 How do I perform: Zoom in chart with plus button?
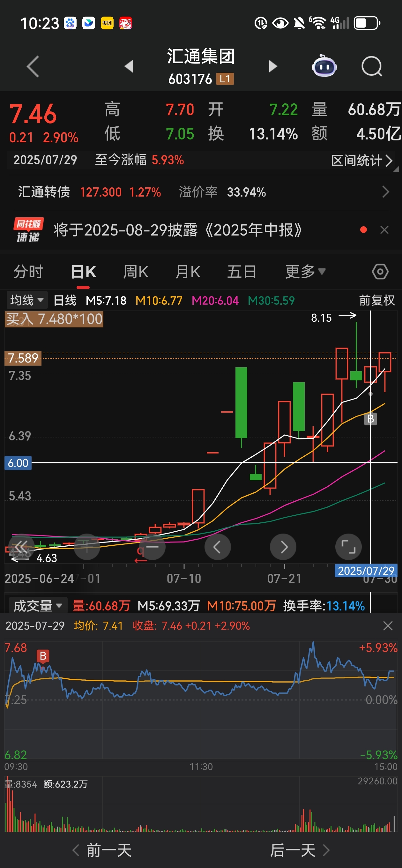86,547
